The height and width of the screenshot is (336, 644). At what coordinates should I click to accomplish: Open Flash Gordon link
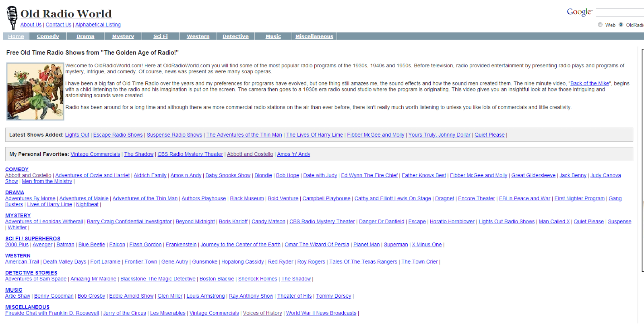coord(145,245)
